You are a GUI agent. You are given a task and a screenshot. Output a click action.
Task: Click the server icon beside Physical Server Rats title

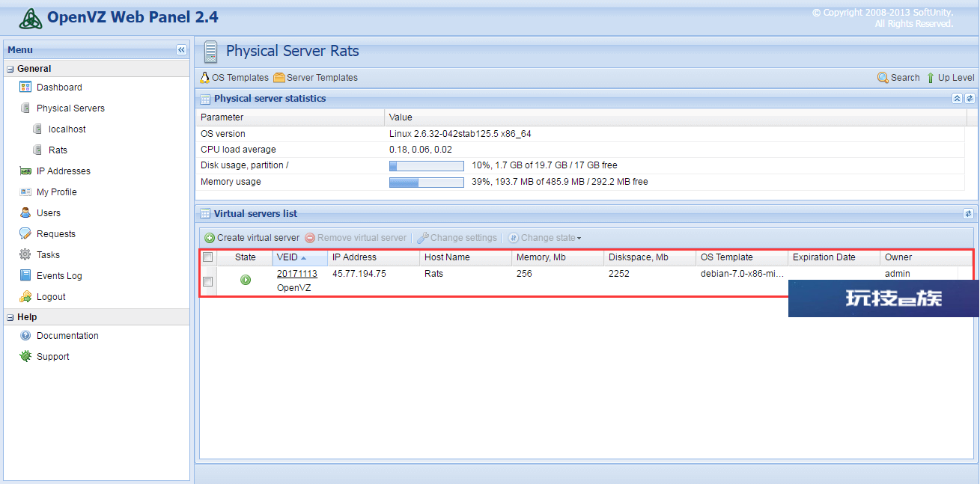210,52
